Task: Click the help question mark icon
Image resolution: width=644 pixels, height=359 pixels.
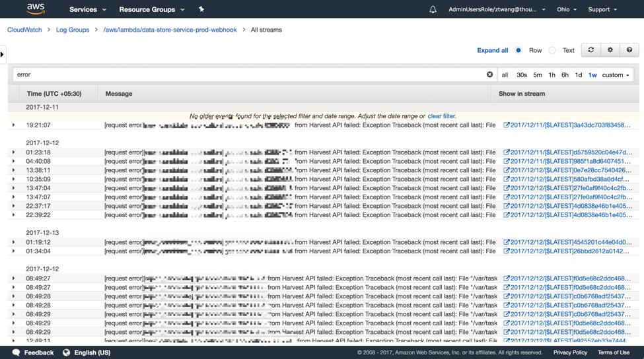Action: [629, 50]
